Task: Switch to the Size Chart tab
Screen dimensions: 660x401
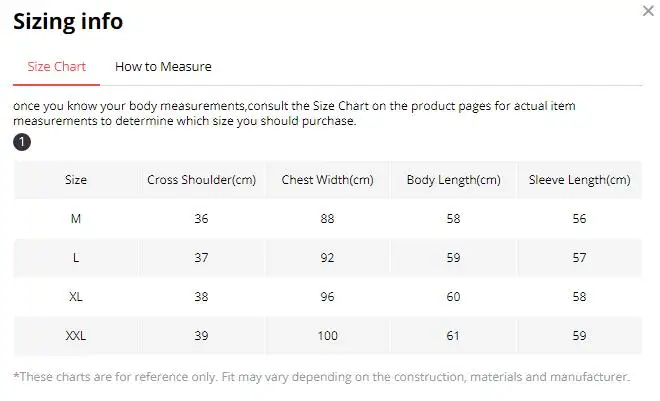Action: pyautogui.click(x=56, y=67)
